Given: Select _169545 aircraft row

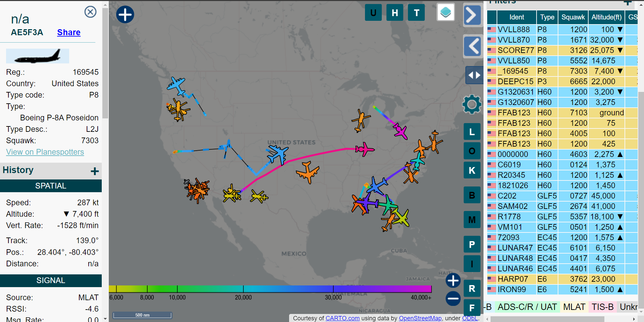Looking at the screenshot, I should (562, 71).
